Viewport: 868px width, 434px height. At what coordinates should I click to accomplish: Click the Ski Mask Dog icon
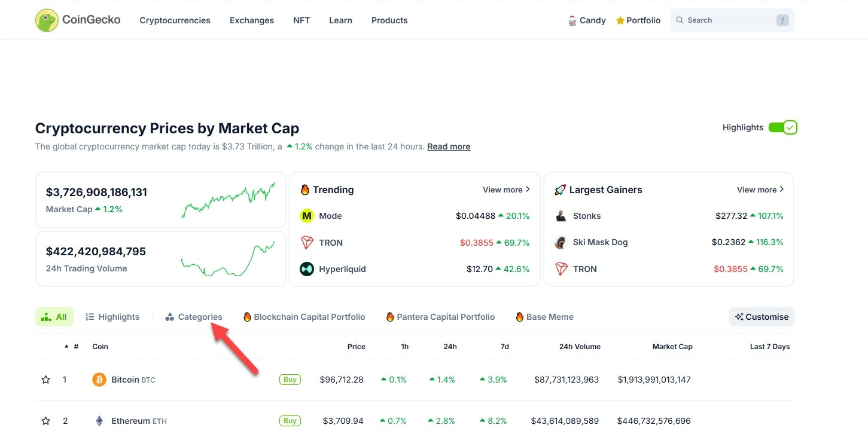coord(561,242)
